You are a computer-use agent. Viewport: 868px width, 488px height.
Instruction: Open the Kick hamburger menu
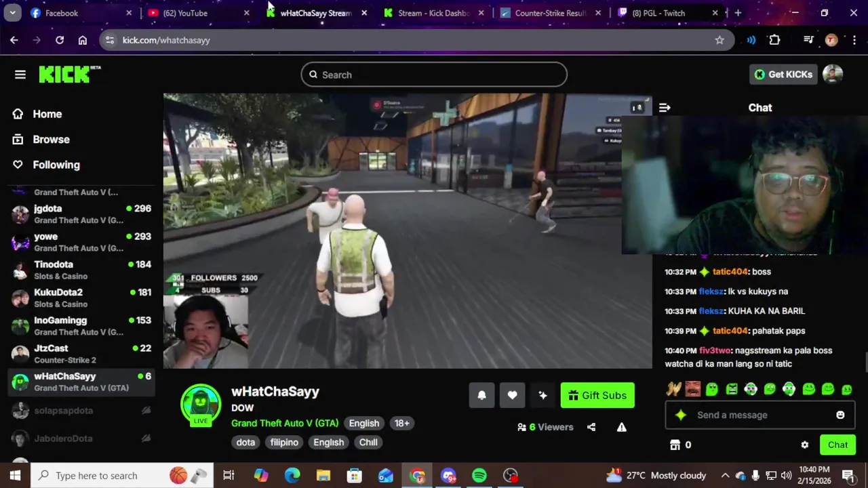click(20, 75)
